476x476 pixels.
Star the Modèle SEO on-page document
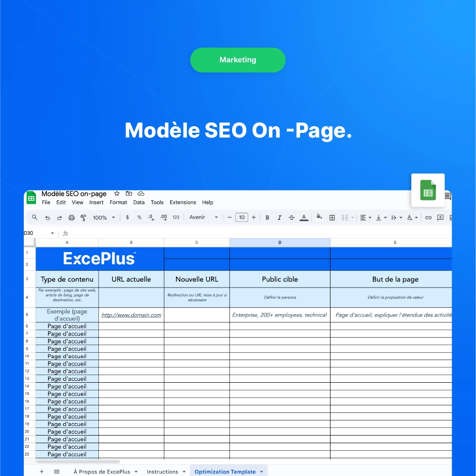117,194
